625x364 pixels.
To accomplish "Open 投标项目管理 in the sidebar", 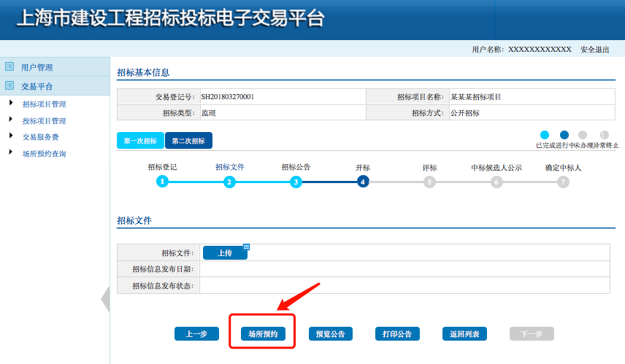I will coord(45,121).
